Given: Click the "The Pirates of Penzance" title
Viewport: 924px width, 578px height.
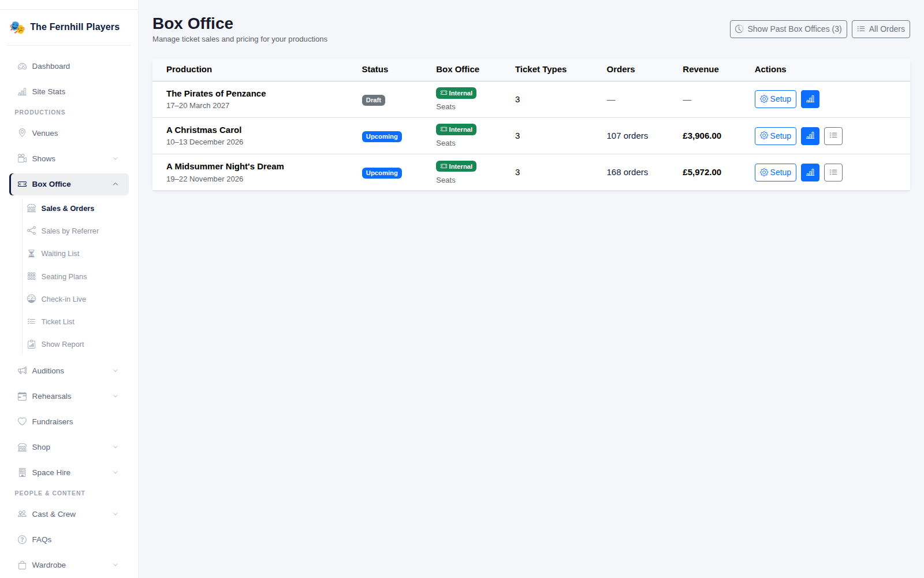Looking at the screenshot, I should click(216, 94).
